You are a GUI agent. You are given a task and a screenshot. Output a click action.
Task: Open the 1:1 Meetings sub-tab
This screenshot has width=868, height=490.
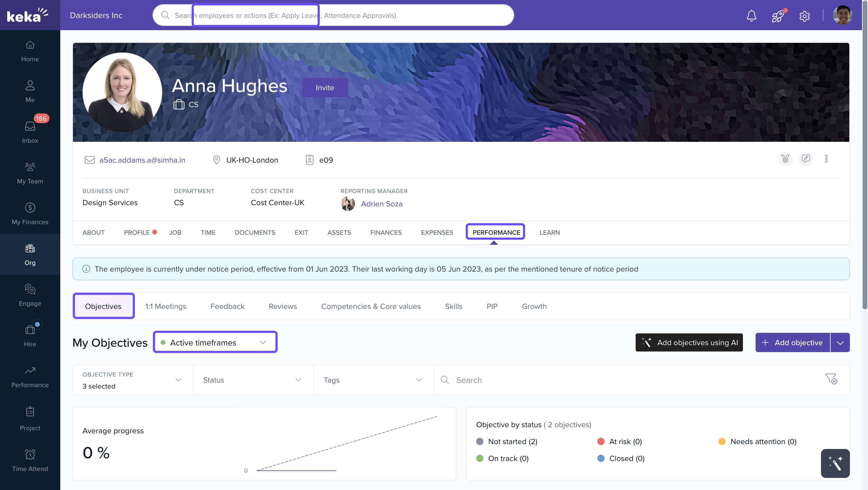(165, 306)
